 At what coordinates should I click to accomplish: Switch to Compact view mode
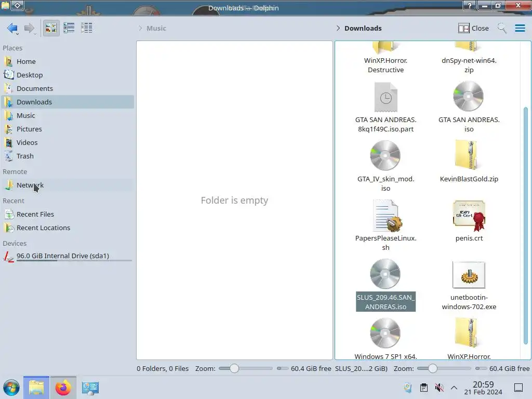tap(69, 28)
